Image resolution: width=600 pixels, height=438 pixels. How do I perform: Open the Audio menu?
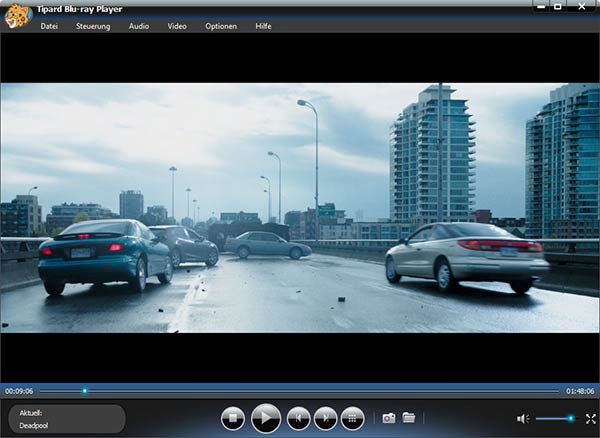click(x=139, y=26)
